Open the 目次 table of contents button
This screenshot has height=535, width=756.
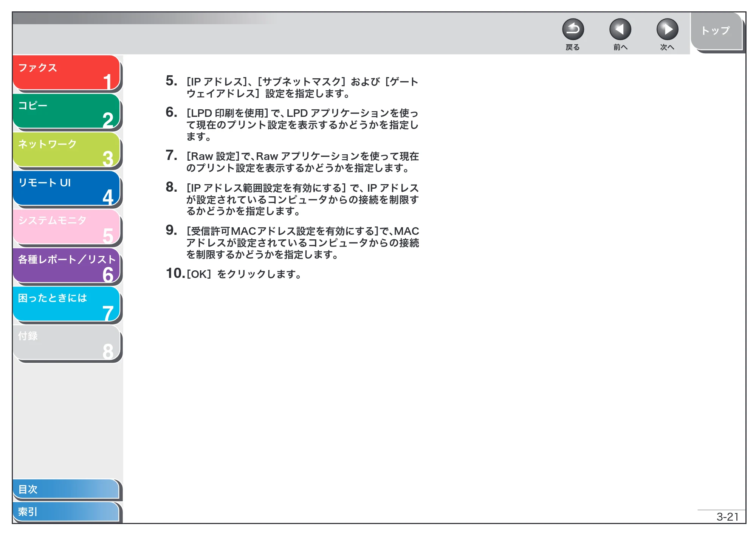pos(66,489)
